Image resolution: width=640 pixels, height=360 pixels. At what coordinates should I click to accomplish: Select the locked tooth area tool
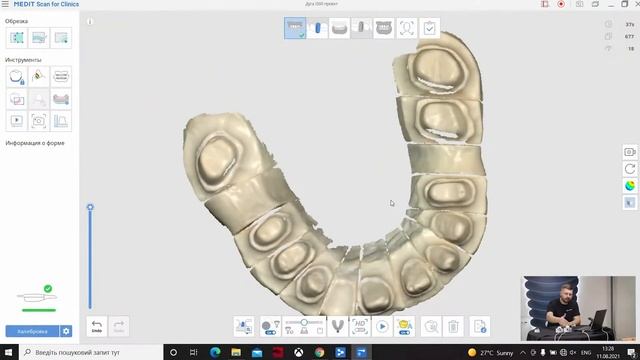[17, 77]
